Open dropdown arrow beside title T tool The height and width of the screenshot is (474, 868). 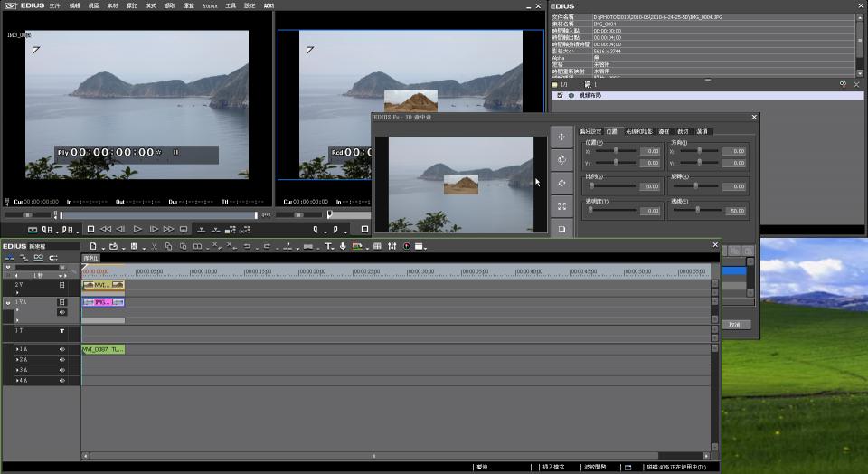tap(335, 247)
